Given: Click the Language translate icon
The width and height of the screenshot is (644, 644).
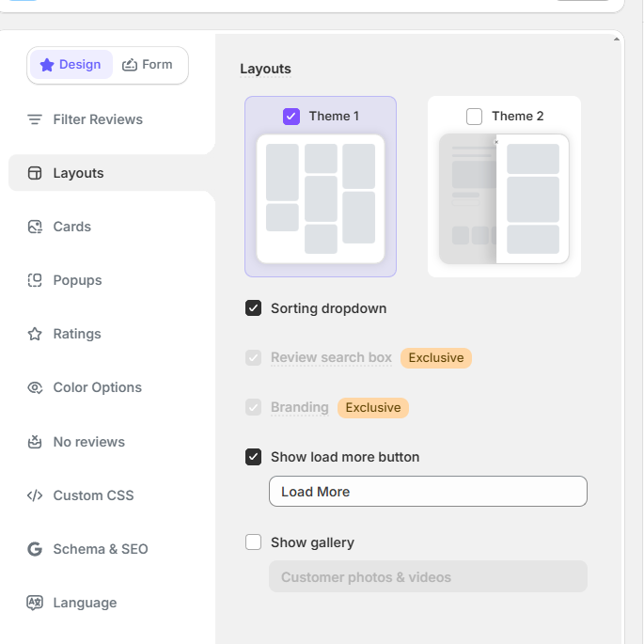Looking at the screenshot, I should click(x=35, y=603).
